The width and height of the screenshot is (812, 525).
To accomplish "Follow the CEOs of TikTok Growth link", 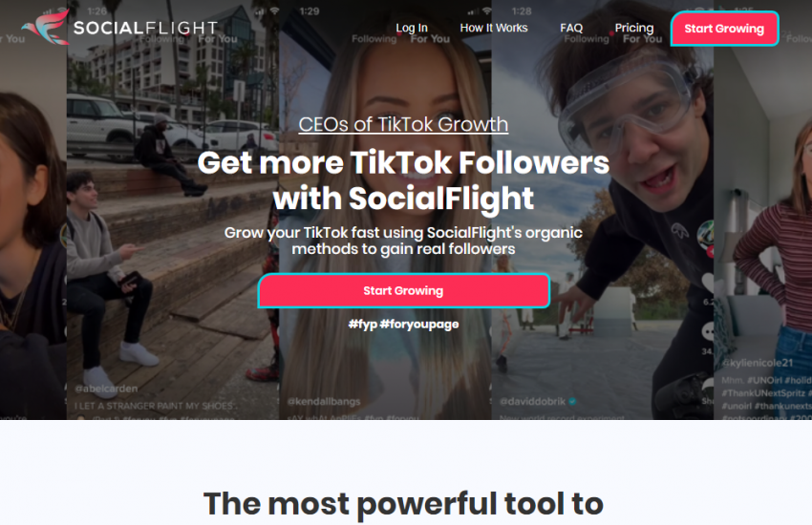I will tap(403, 124).
